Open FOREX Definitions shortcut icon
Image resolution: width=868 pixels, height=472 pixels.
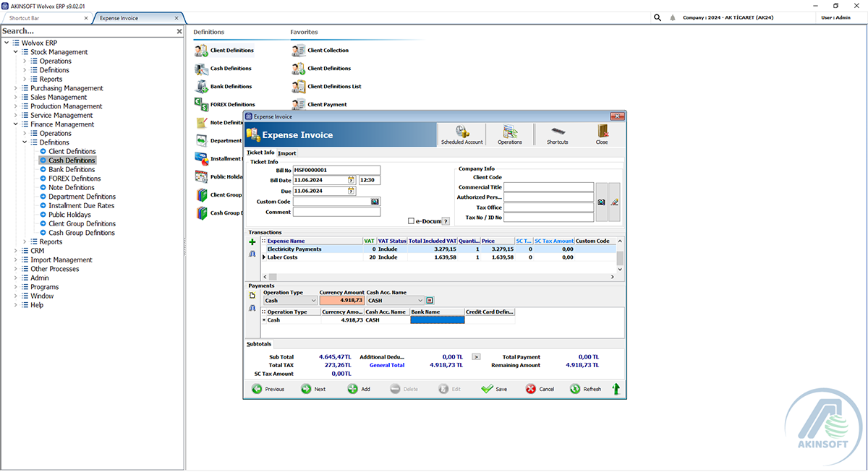202,105
